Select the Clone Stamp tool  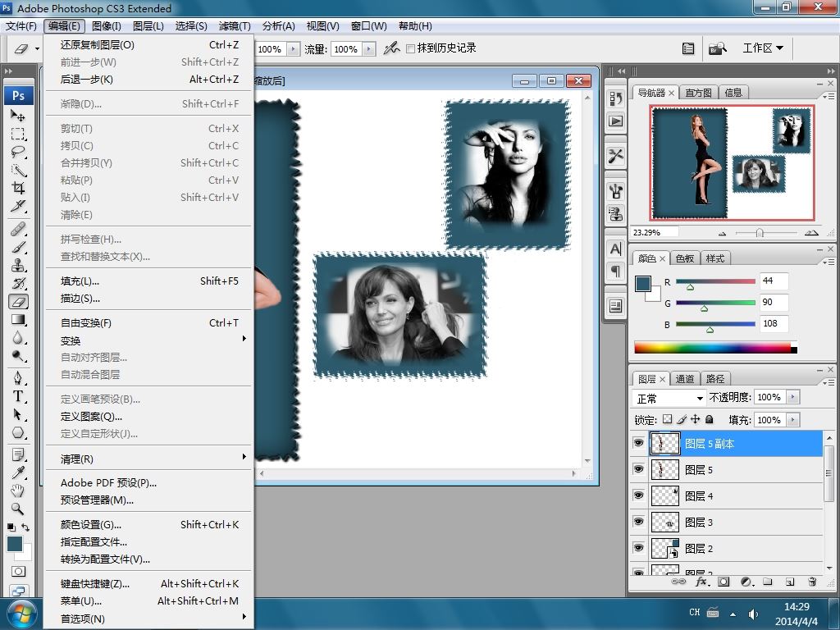[18, 266]
